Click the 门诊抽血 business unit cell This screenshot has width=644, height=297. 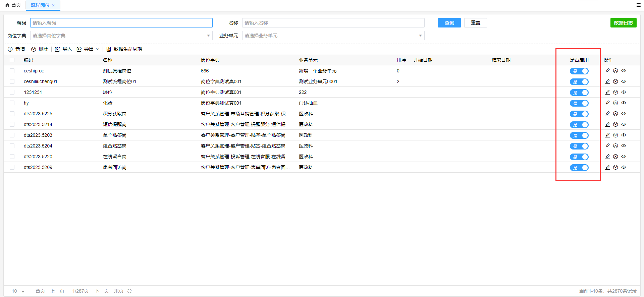tap(308, 103)
